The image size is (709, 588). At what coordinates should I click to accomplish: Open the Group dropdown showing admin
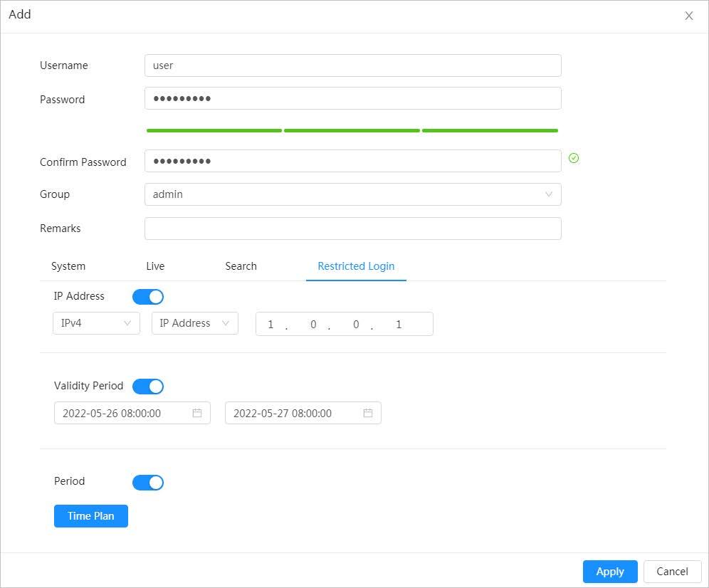352,194
